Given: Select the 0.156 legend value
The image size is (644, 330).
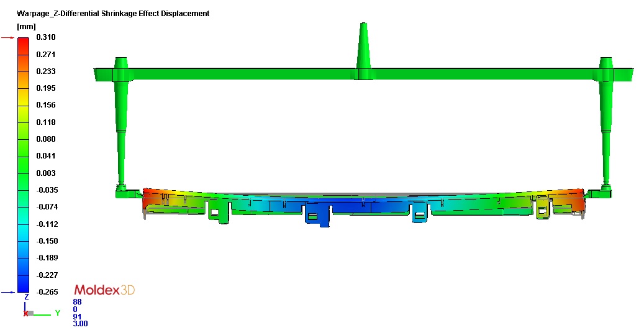Looking at the screenshot, I should pos(46,105).
